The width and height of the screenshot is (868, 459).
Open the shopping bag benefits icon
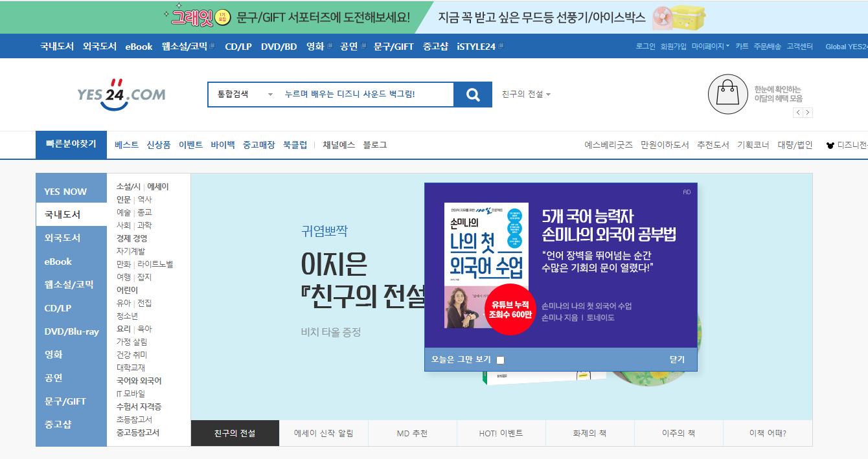click(x=728, y=95)
